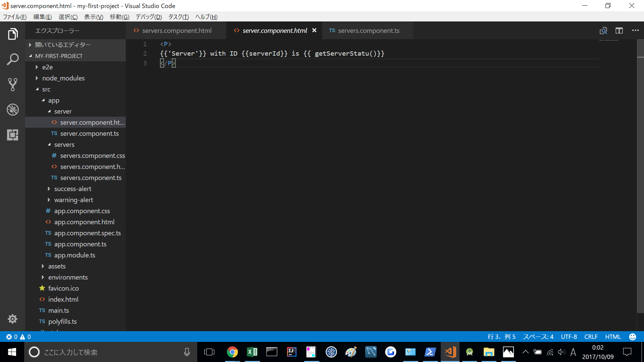Open the Search view in activity bar
644x362 pixels.
pyautogui.click(x=12, y=59)
